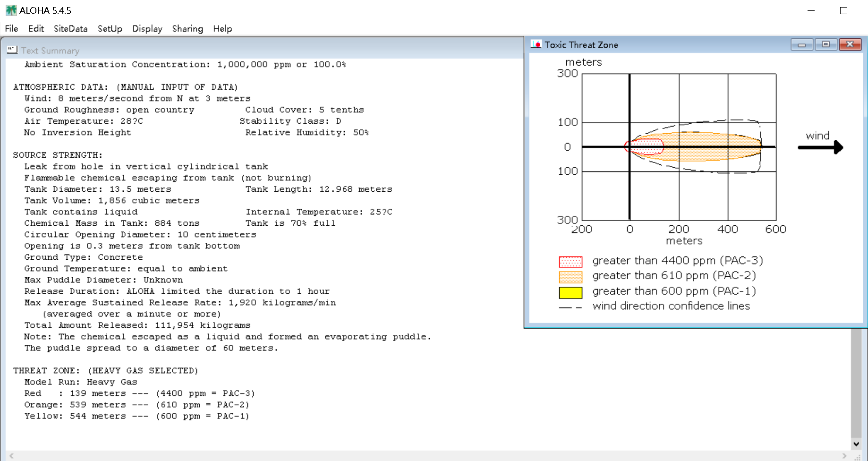The width and height of the screenshot is (868, 461).
Task: Click 'wind direction confidence lines' legend label
Action: click(671, 306)
